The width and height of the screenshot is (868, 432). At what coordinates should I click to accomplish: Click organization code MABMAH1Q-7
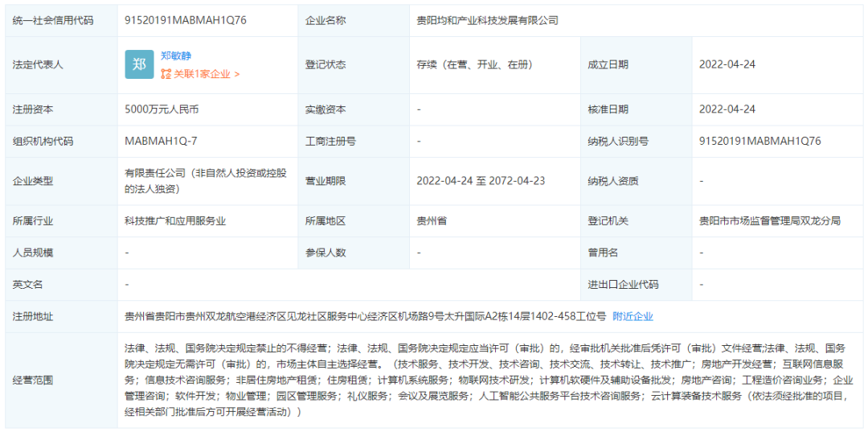click(161, 142)
